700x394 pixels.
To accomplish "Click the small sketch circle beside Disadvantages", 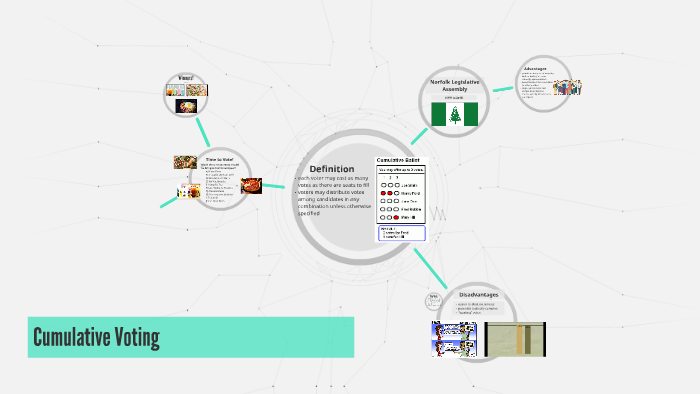I will [433, 301].
